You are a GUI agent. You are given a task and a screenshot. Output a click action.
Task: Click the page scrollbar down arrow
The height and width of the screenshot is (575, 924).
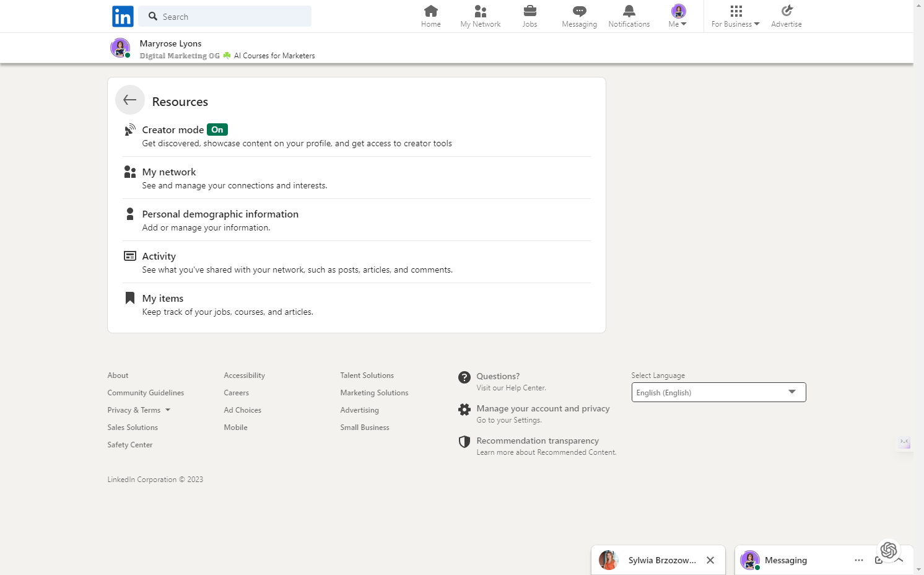918,569
